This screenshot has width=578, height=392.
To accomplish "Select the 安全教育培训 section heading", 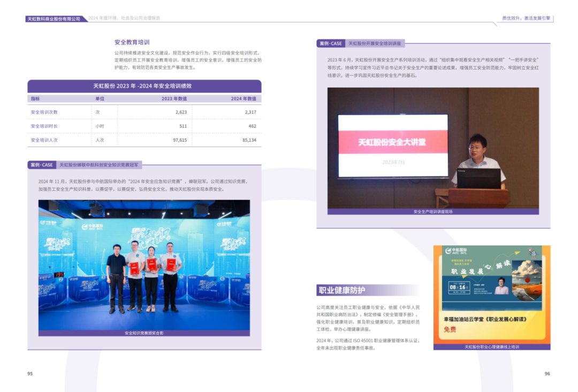I will [132, 42].
